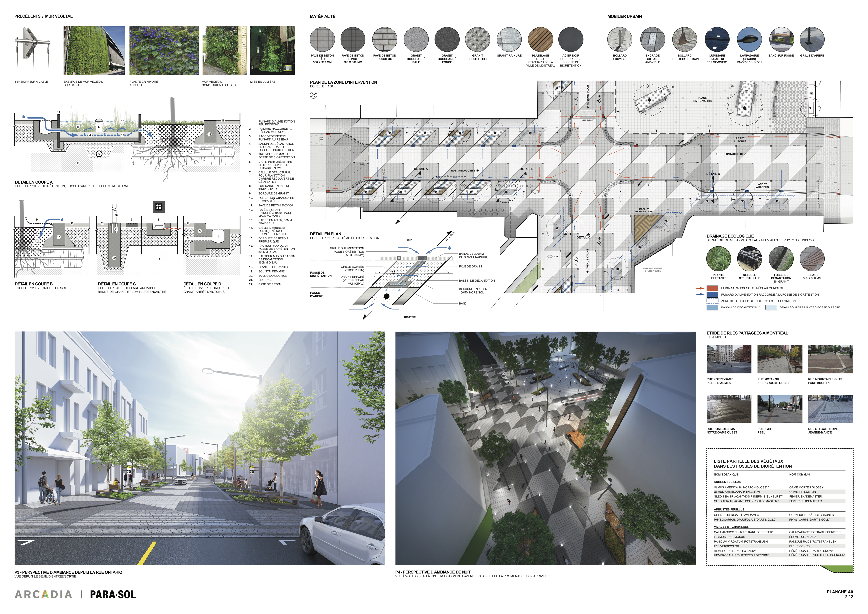This screenshot has height=614, width=868.
Task: Open the Rue Smith Peel photo
Action: tap(780, 409)
